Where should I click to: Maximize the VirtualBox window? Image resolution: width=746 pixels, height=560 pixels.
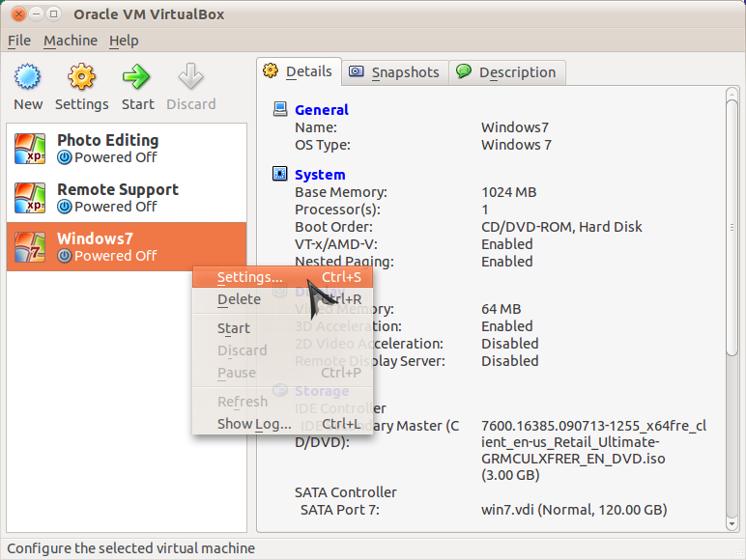[x=54, y=14]
